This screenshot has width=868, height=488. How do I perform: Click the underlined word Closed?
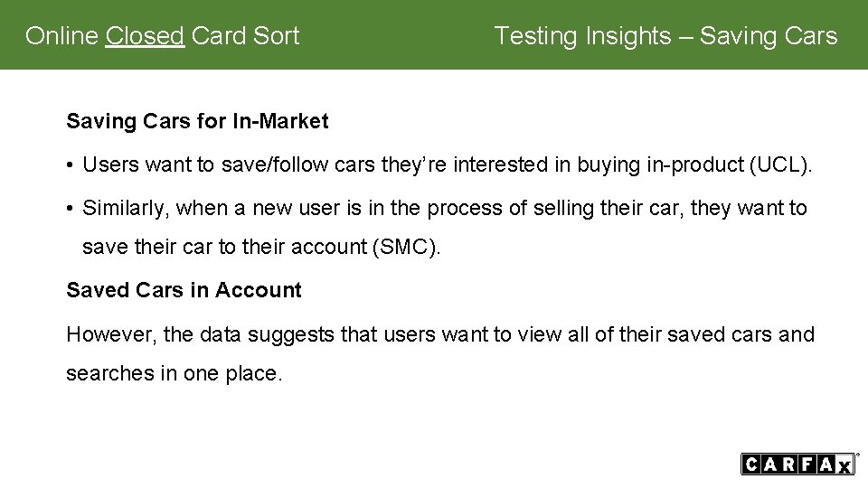pyautogui.click(x=145, y=36)
